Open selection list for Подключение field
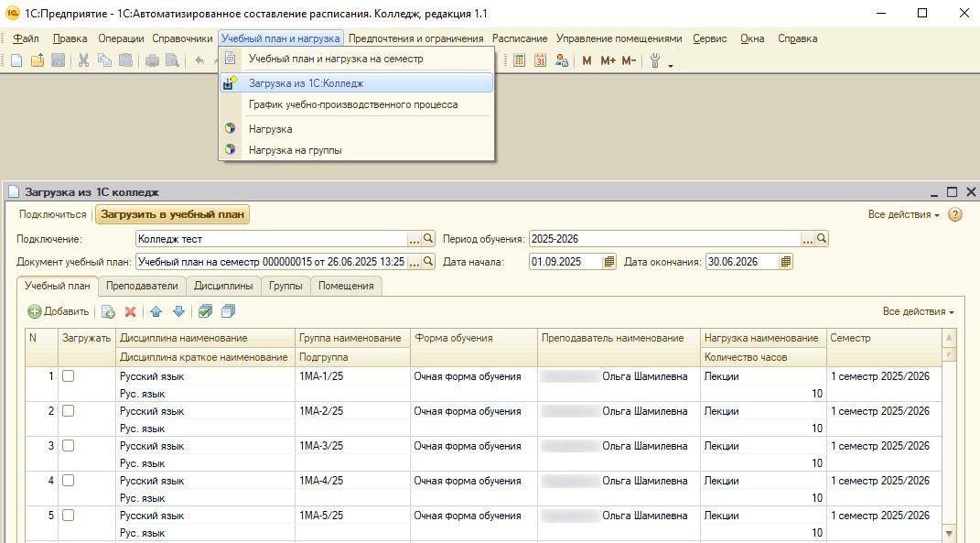Screen dimensions: 980x543 pos(414,239)
